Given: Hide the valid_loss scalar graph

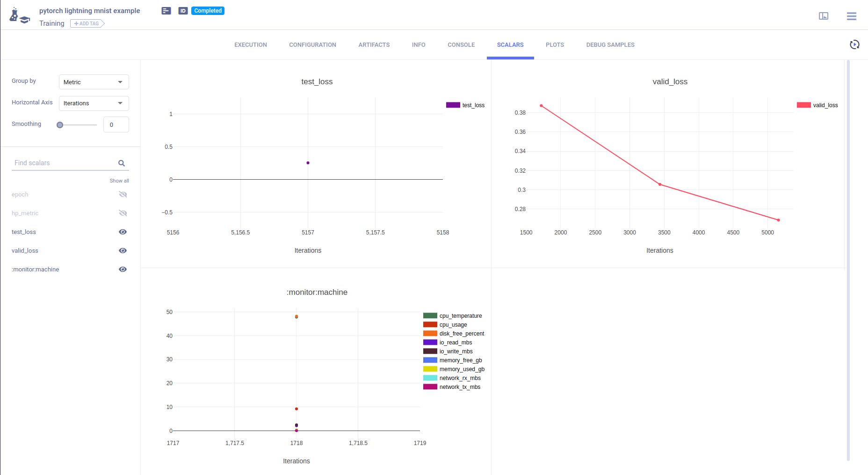Looking at the screenshot, I should point(123,251).
